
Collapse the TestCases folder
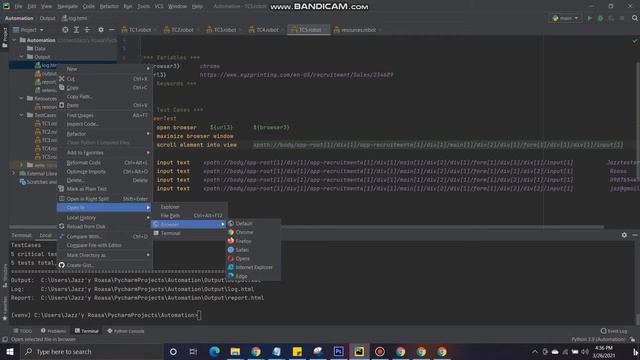point(21,115)
